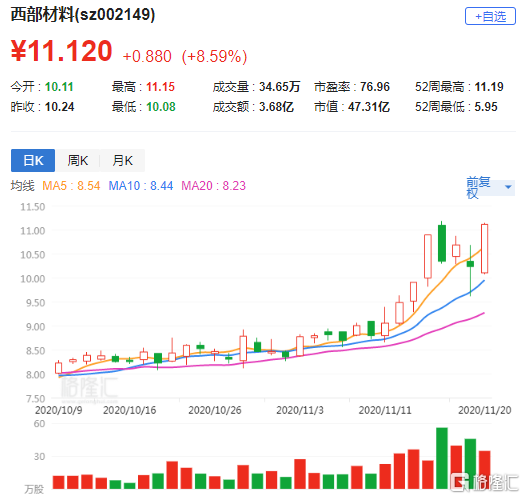Click the 2020/11/11 date axis label

coord(385,410)
